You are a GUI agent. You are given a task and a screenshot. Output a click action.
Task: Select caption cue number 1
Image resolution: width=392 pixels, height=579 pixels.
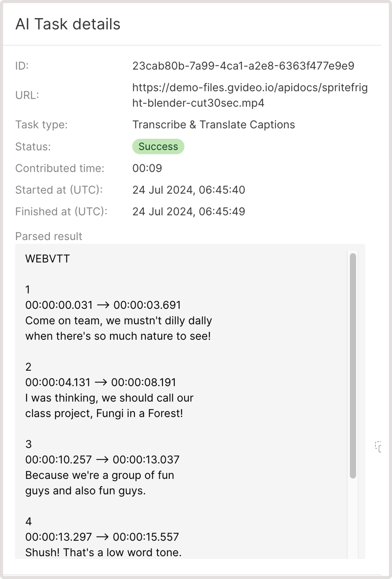tap(28, 289)
